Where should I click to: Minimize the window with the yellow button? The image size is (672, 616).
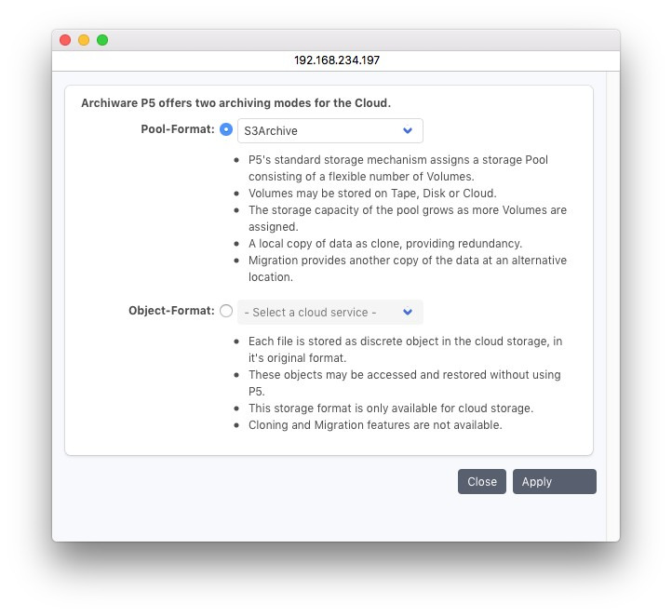pyautogui.click(x=84, y=40)
